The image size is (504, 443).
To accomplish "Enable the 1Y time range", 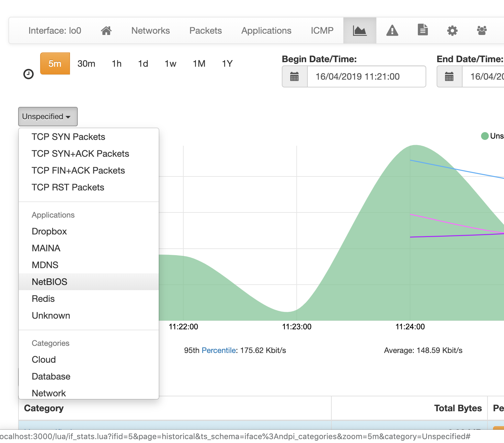I will click(x=227, y=63).
